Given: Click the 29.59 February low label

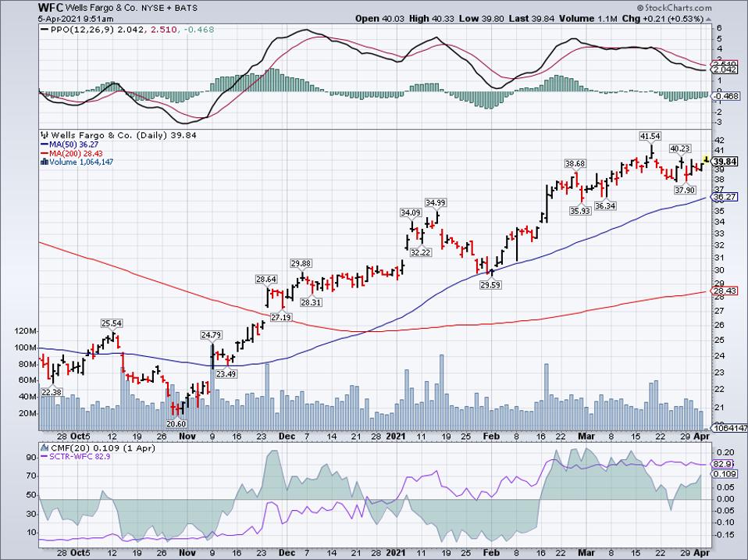Looking at the screenshot, I should (x=491, y=285).
